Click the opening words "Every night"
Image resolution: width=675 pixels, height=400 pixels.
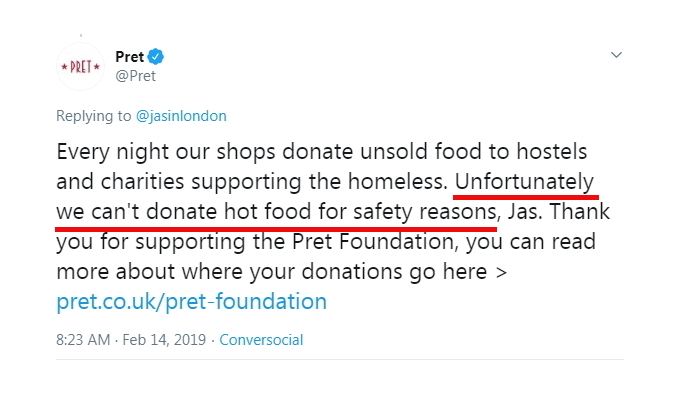point(108,153)
